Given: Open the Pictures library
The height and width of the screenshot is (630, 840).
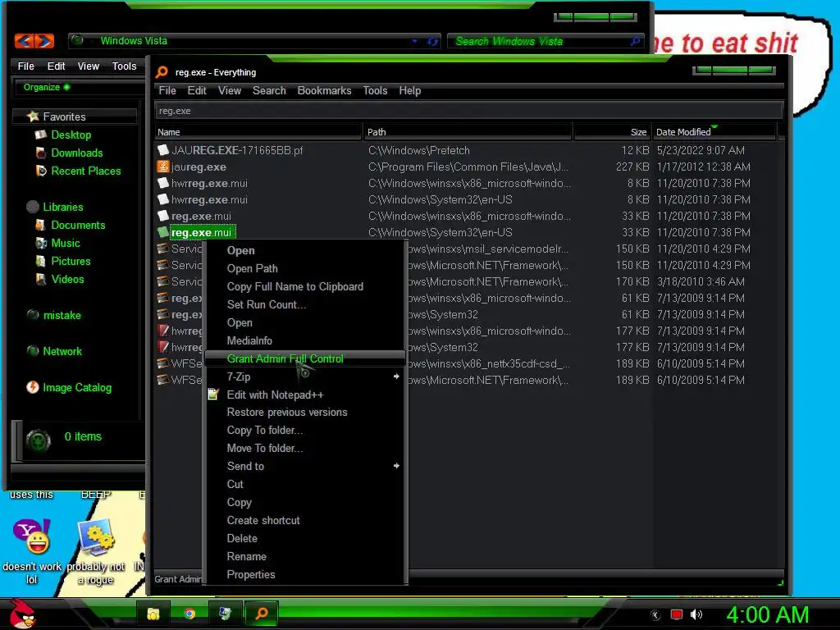Looking at the screenshot, I should click(71, 262).
